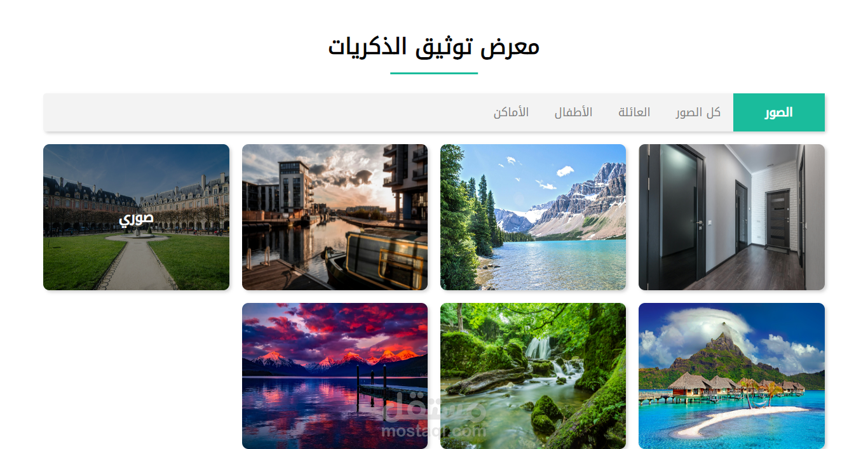Open the الأماكن filter tab
868x449 pixels.
(x=511, y=112)
